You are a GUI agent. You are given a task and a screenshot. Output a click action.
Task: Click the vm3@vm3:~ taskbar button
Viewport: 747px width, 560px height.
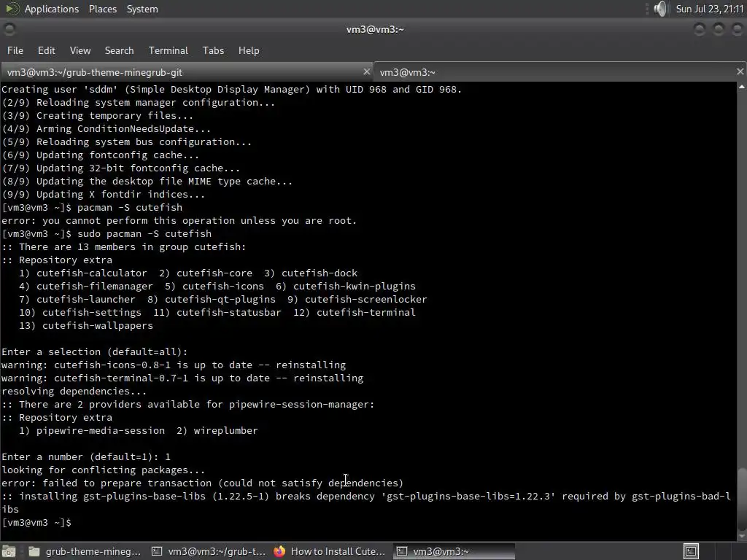click(454, 551)
